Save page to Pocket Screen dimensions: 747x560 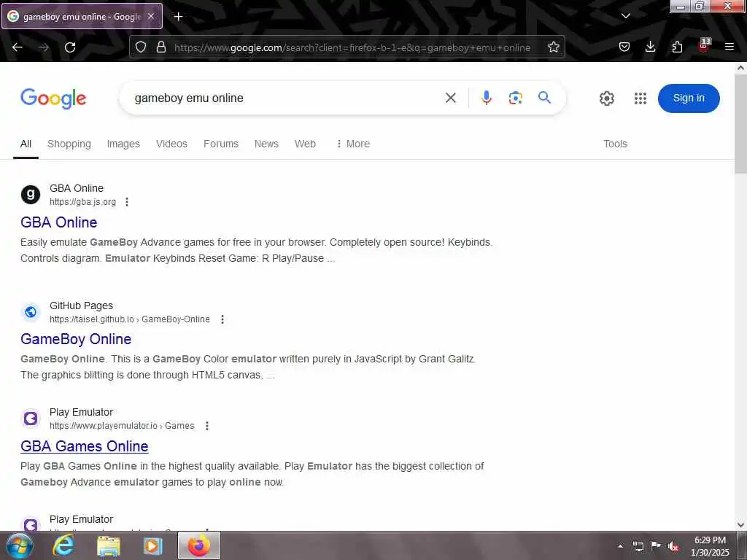click(x=624, y=47)
